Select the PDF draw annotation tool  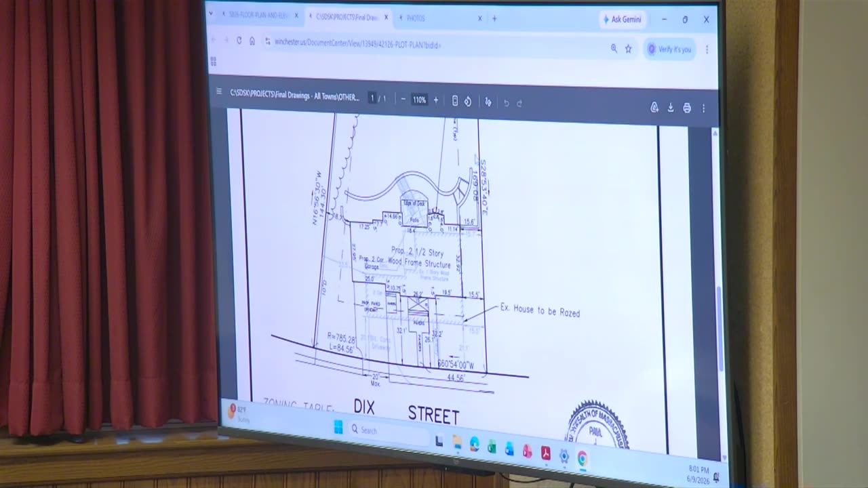[x=488, y=102]
